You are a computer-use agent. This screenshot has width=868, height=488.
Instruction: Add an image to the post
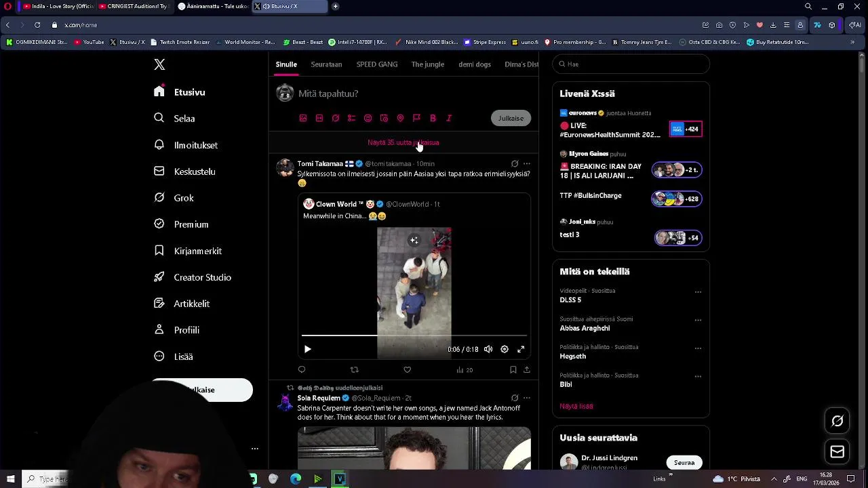(303, 118)
